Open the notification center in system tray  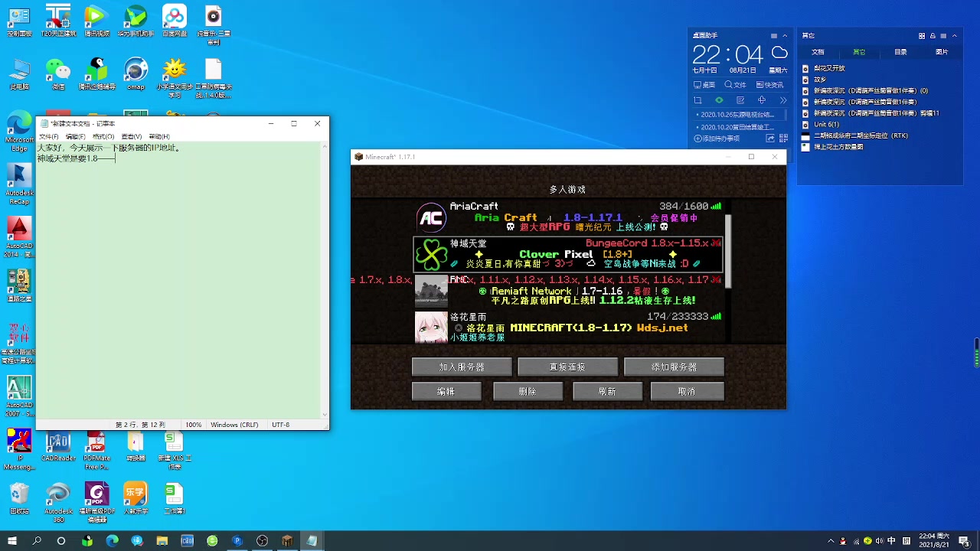click(964, 541)
